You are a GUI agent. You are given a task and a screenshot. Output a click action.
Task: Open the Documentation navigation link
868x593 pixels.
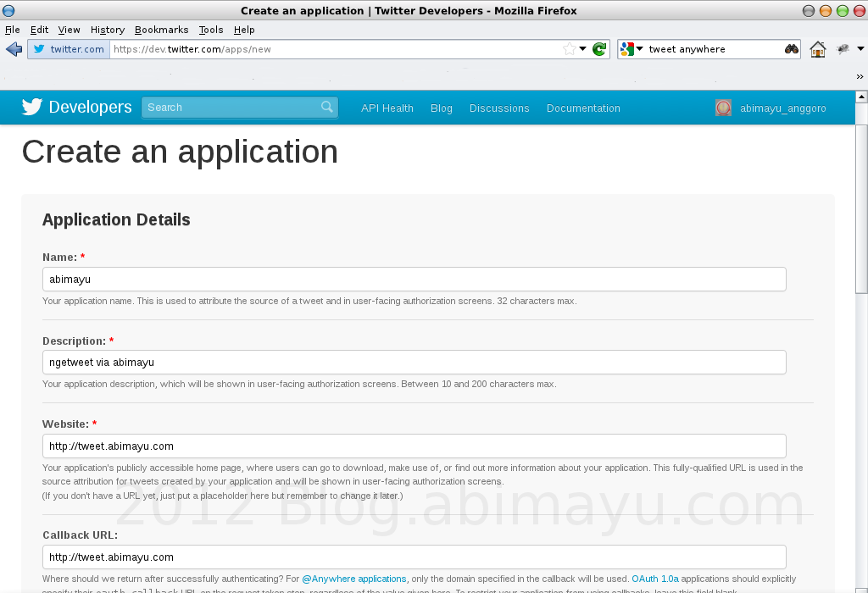583,108
